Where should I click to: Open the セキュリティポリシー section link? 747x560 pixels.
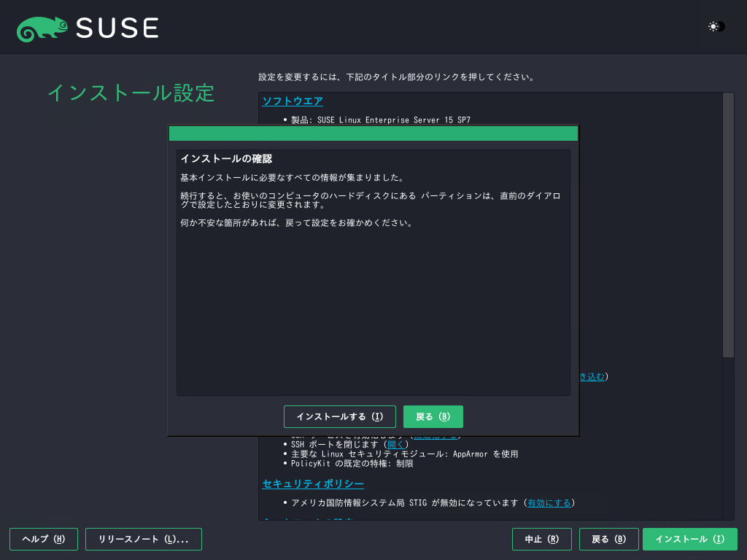(x=313, y=484)
